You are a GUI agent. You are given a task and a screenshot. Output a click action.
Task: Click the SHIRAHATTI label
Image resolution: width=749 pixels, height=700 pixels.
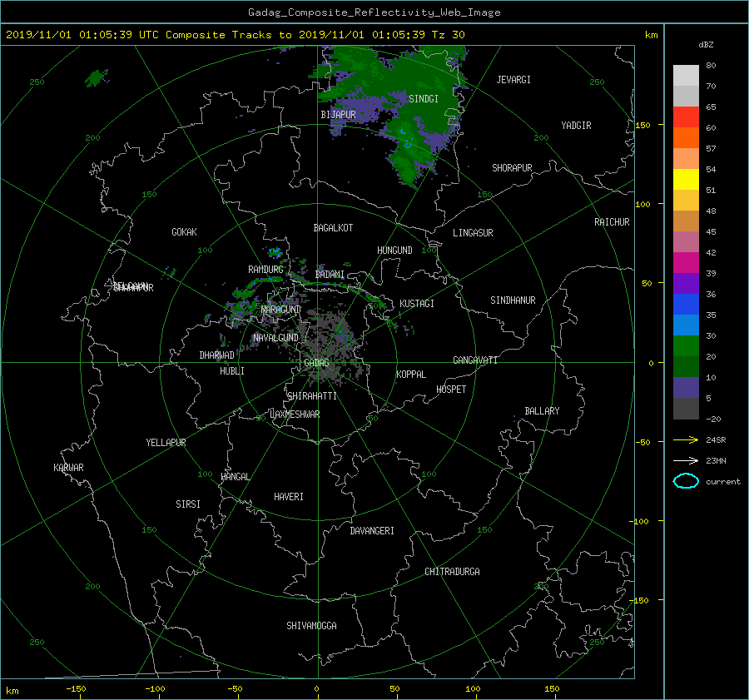coord(312,396)
